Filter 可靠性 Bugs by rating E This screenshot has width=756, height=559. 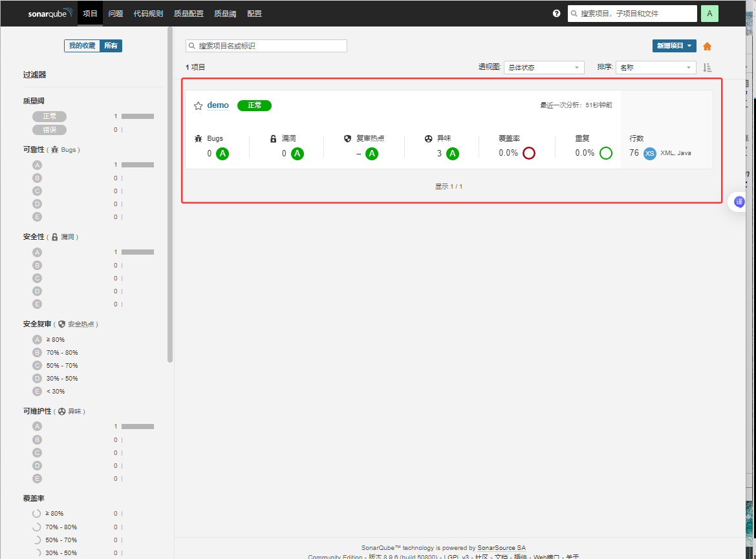(37, 217)
